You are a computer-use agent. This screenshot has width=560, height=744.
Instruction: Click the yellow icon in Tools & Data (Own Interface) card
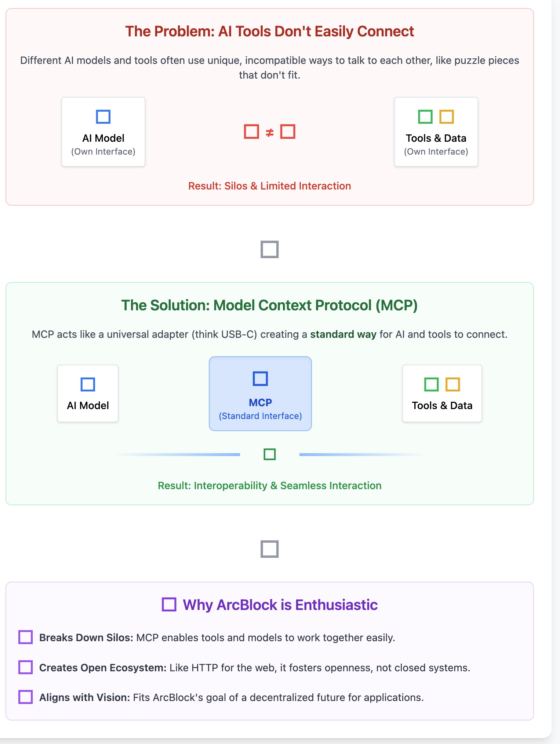click(447, 117)
